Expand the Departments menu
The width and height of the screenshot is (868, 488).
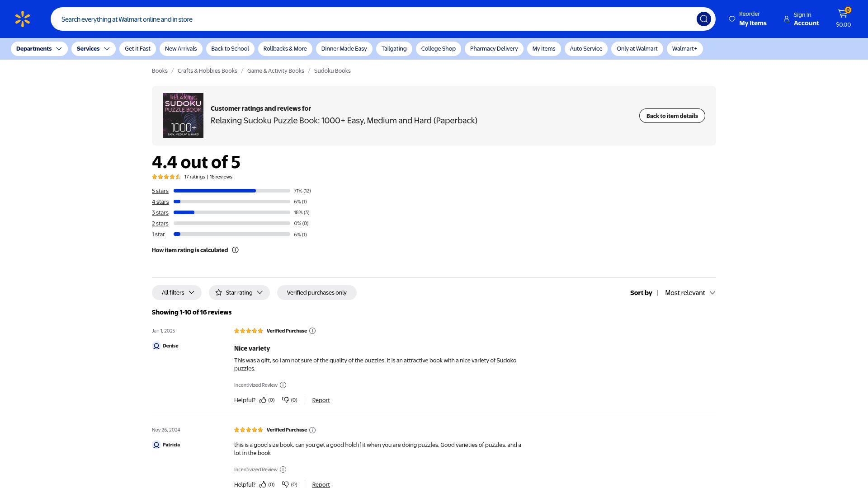[x=39, y=49]
